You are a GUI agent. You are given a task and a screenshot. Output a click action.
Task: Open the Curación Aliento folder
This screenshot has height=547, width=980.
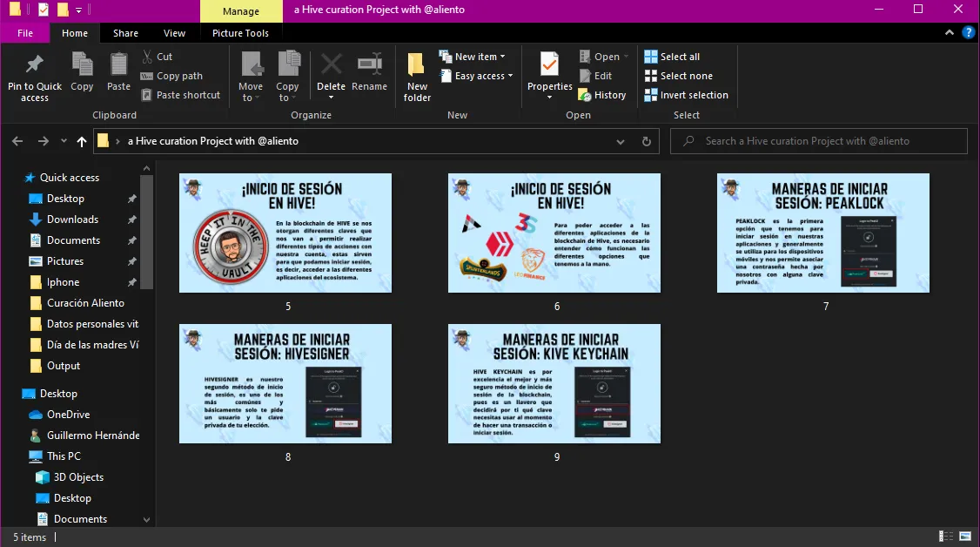(x=85, y=302)
